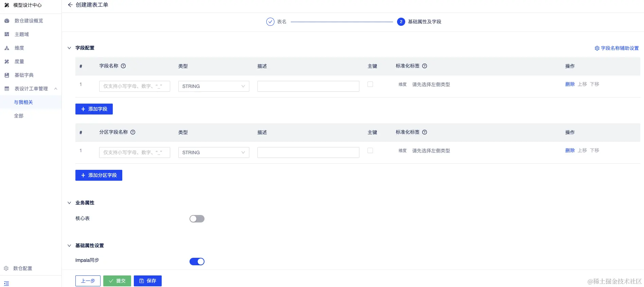Image resolution: width=644 pixels, height=287 pixels.
Task: Click 请先选择左侧类型 in the field row
Action: tap(431, 85)
